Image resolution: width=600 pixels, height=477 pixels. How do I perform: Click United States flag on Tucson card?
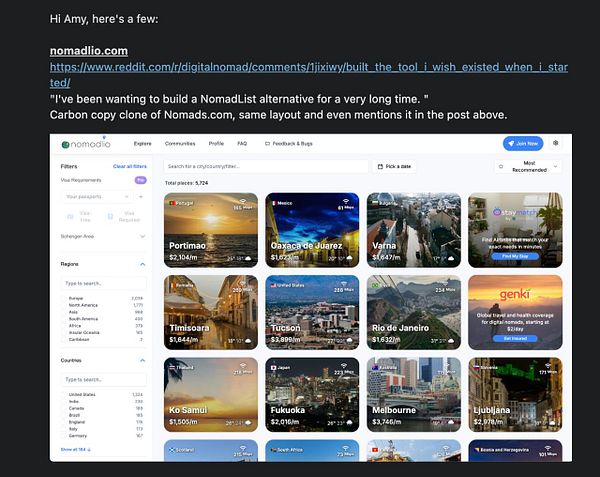click(274, 285)
